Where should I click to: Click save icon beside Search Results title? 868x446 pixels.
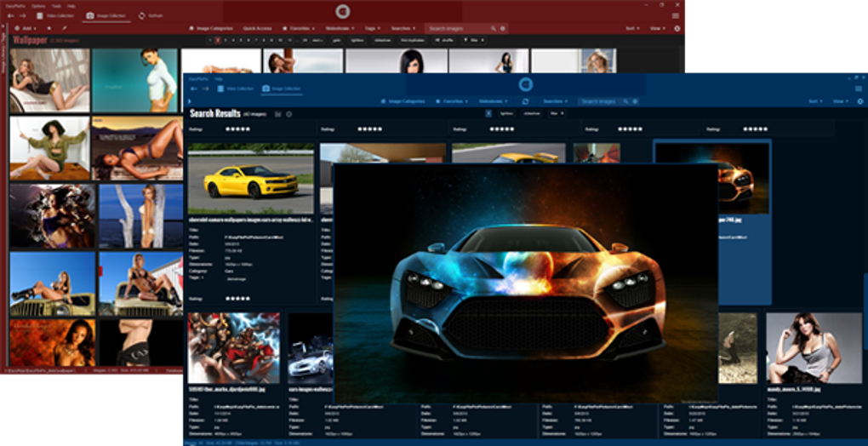tap(278, 114)
